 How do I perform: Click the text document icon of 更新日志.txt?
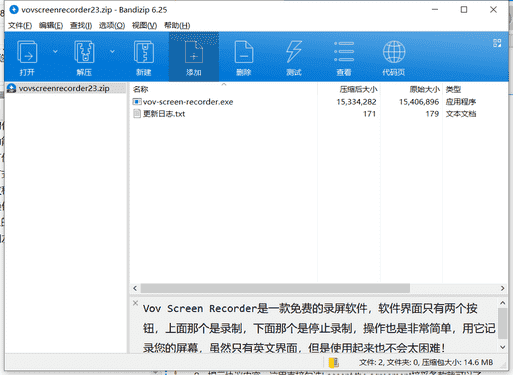[x=137, y=114]
